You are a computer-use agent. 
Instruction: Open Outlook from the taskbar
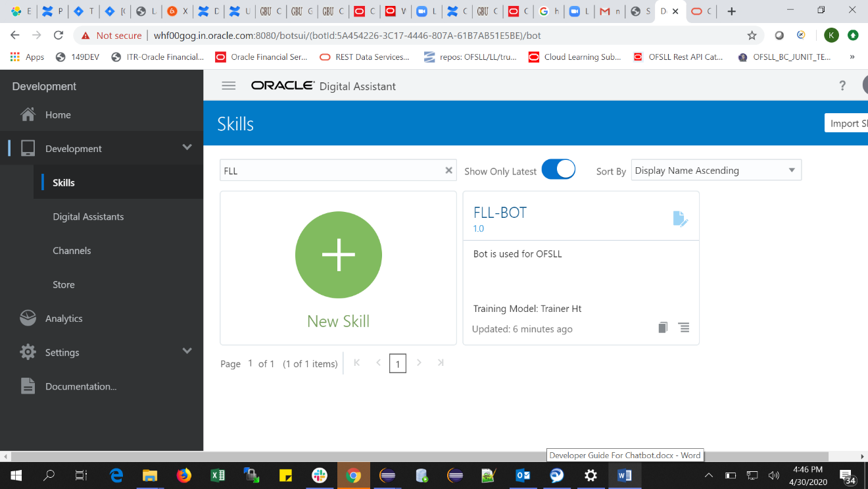(x=523, y=475)
